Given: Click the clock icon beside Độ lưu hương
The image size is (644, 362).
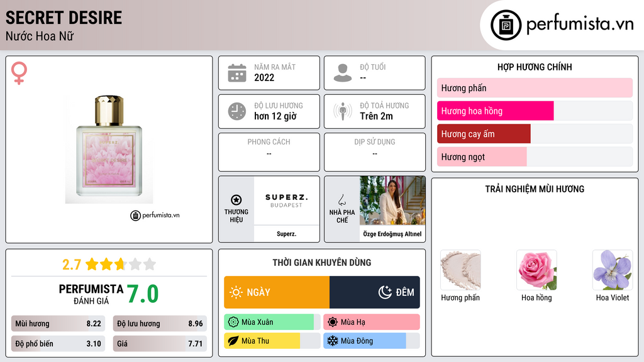Looking at the screenshot, I should 237,111.
